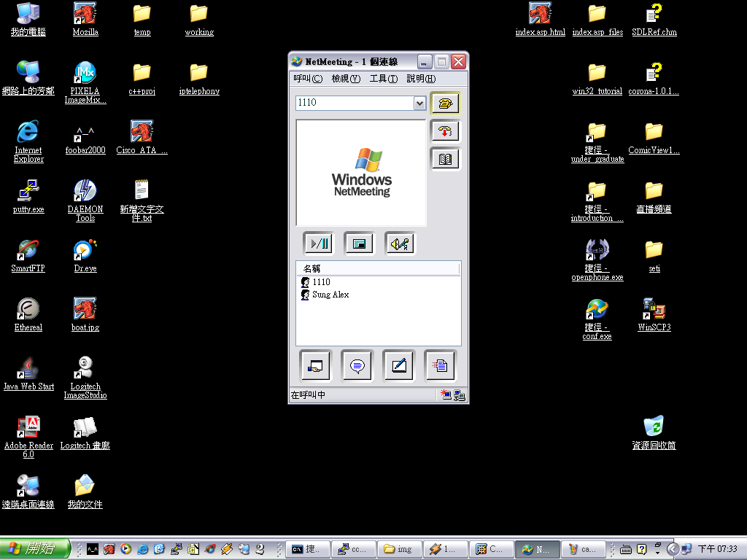Screen dimensions: 747x560
Task: Click the clock showing 下午 07:33
Action: tap(718, 549)
